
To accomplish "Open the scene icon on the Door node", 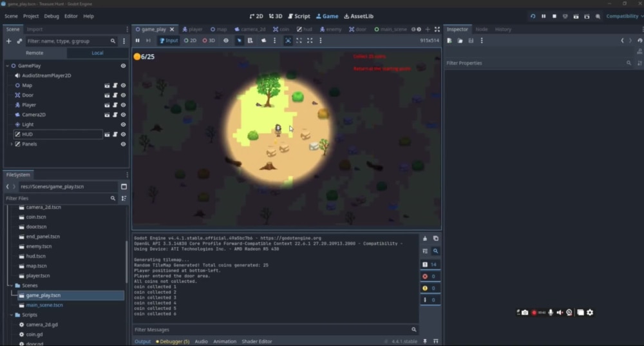I will click(107, 95).
